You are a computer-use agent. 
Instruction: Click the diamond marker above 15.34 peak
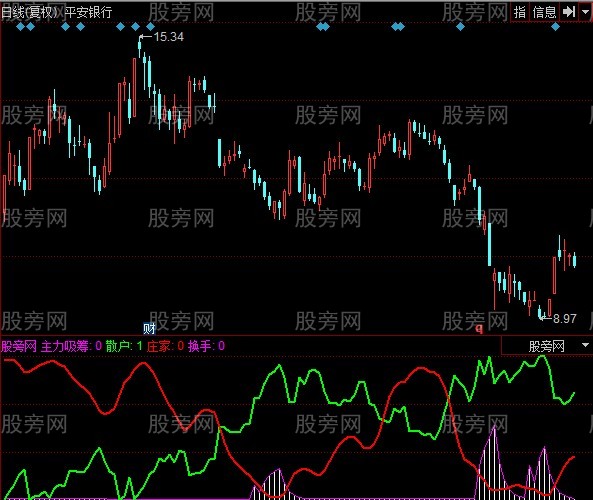tap(135, 27)
